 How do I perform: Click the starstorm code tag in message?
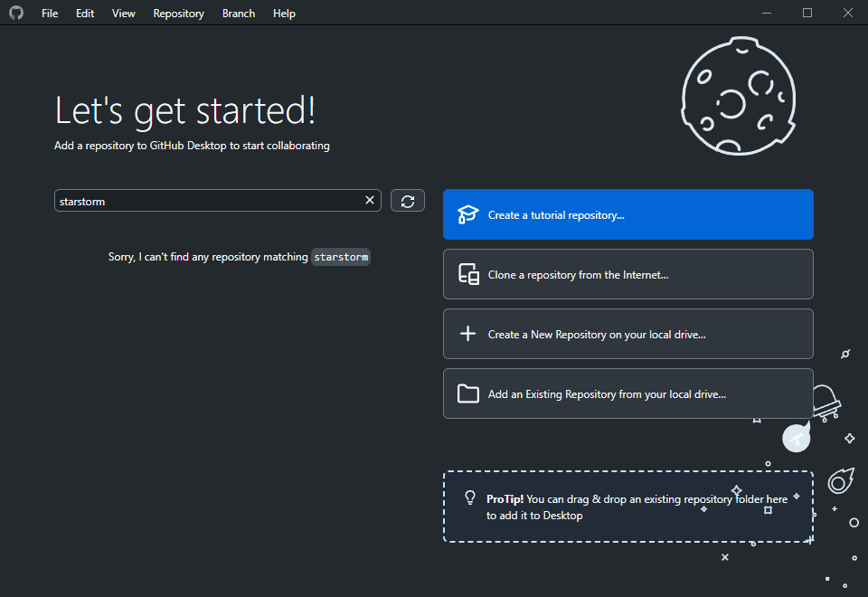(341, 257)
